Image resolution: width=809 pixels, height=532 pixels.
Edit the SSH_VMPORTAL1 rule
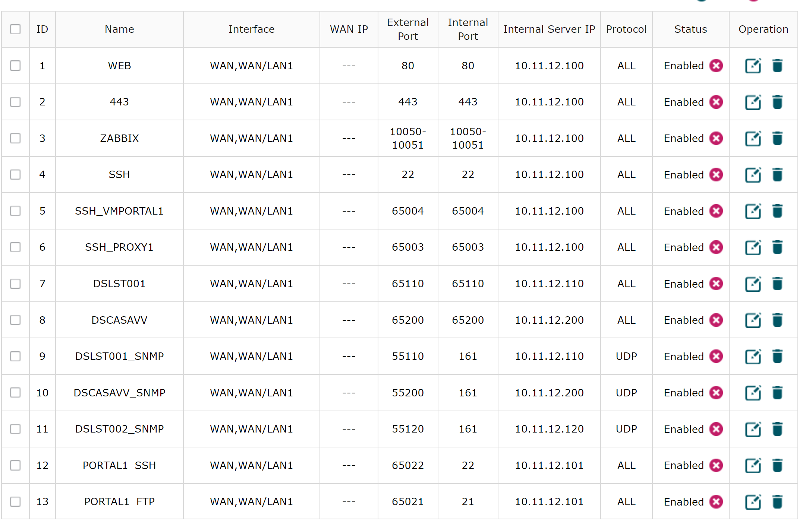[x=752, y=211]
